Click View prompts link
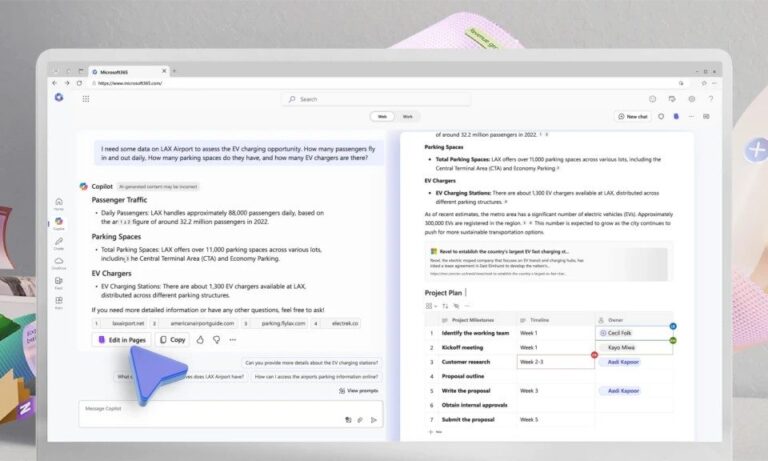768x461 pixels. (x=359, y=391)
